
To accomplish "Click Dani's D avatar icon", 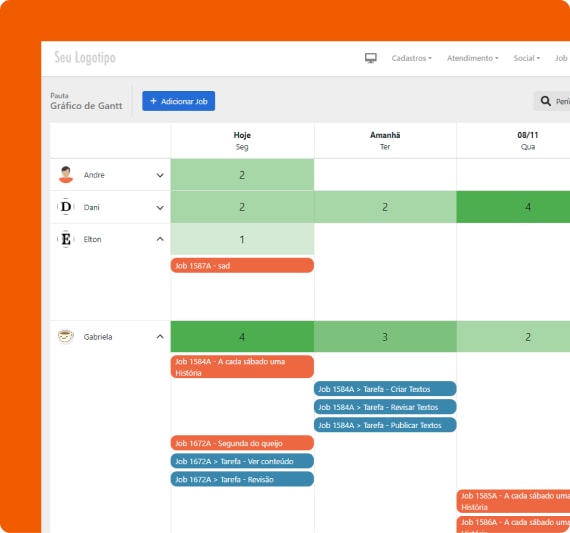I will pyautogui.click(x=66, y=207).
